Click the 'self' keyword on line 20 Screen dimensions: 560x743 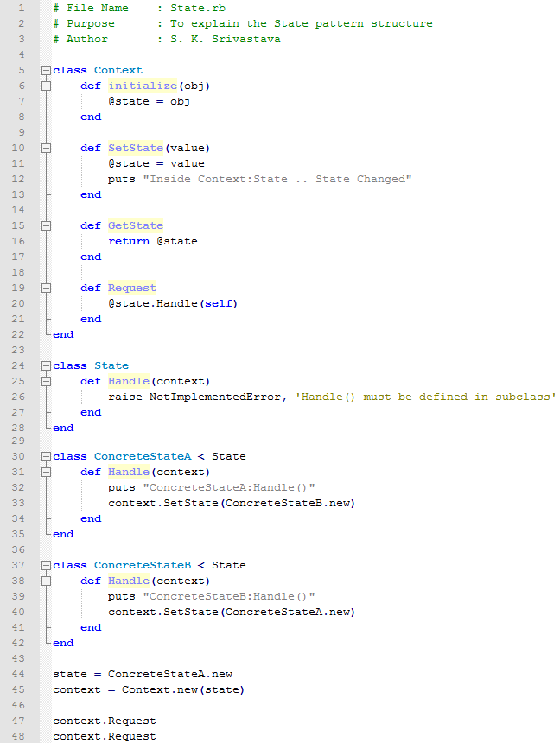[219, 303]
